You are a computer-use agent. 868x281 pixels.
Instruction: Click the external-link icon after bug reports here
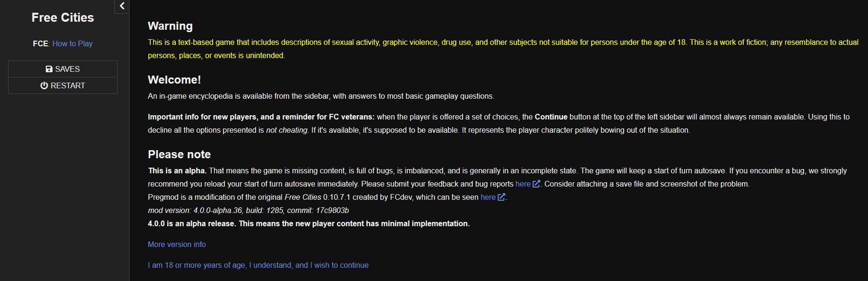[x=536, y=184]
